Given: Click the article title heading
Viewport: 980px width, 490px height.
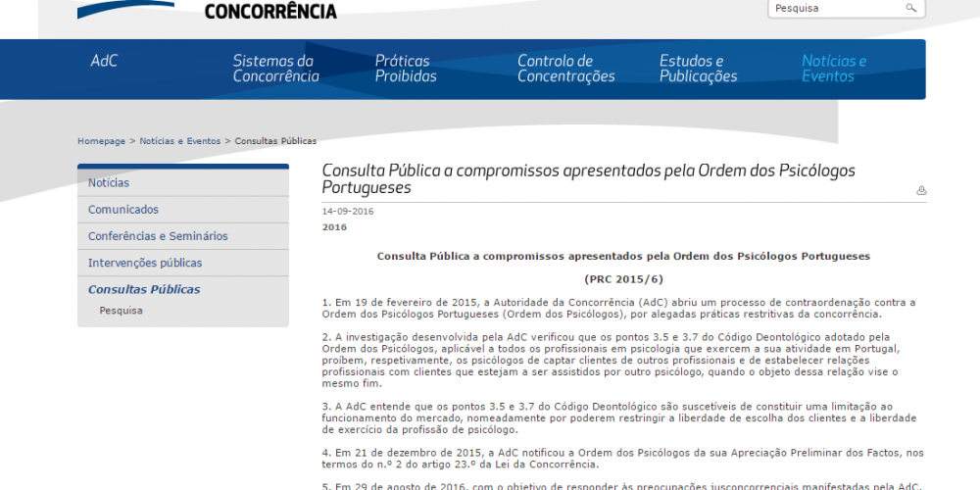Looking at the screenshot, I should coord(588,178).
